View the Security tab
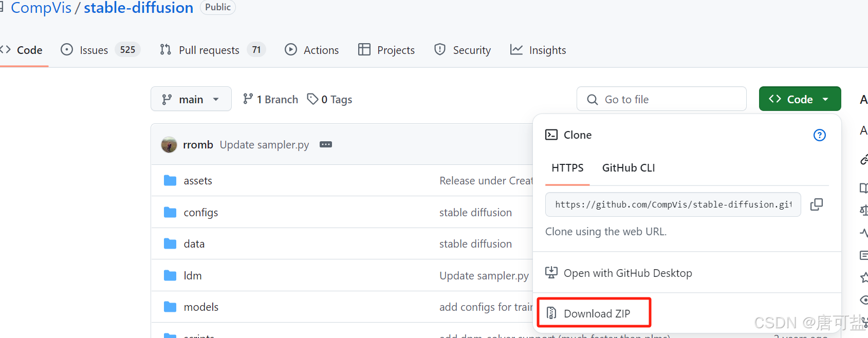This screenshot has width=868, height=338. coord(463,50)
